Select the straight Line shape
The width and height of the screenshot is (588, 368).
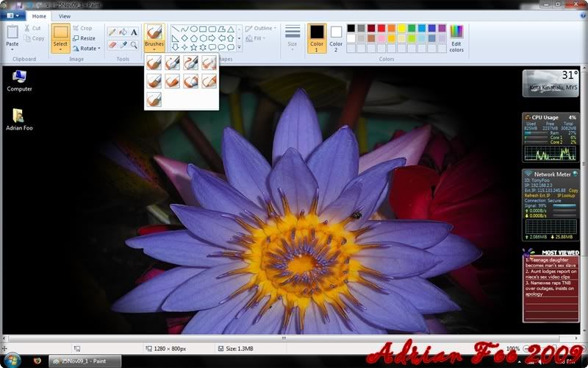pyautogui.click(x=175, y=29)
